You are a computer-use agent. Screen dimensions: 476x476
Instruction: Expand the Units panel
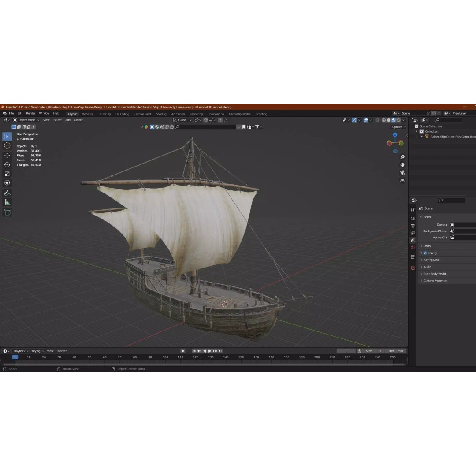[427, 246]
